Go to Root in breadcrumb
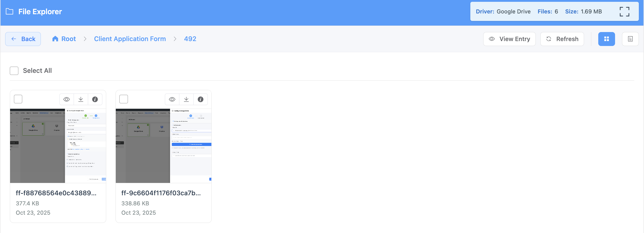 point(64,39)
